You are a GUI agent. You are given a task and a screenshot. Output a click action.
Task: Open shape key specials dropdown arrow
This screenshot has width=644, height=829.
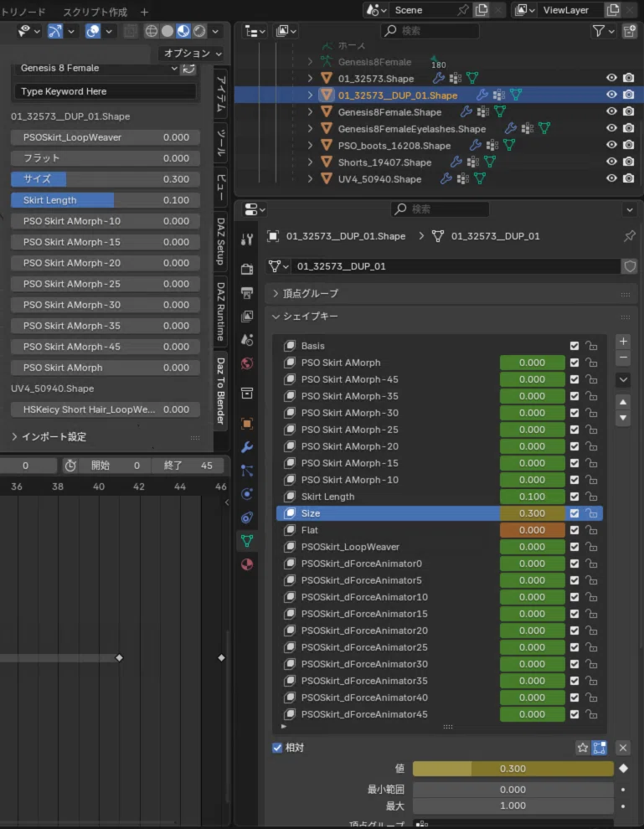623,379
